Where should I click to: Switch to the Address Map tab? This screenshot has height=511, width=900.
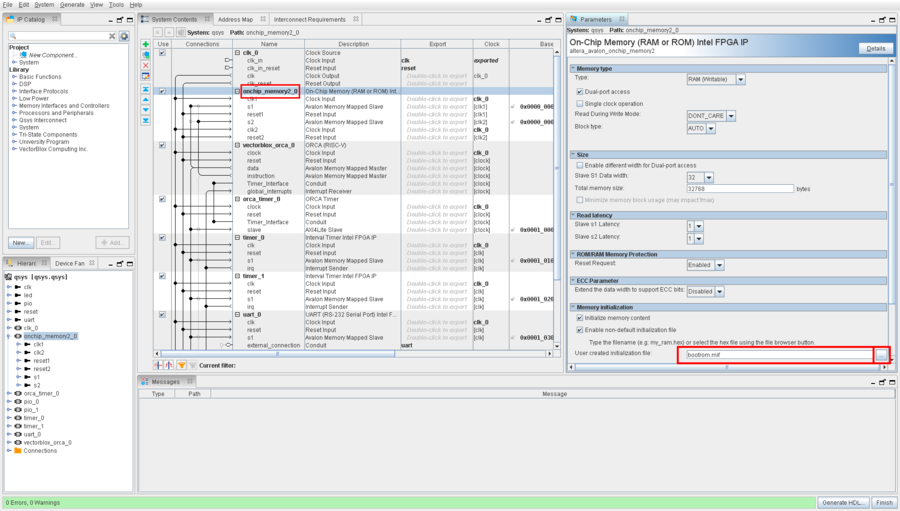pyautogui.click(x=235, y=20)
